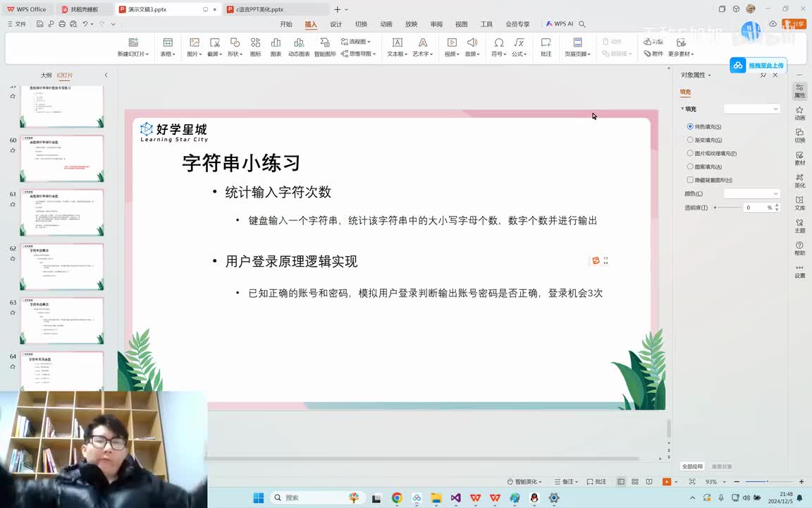The height and width of the screenshot is (508, 812).
Task: Click the 附件 attachment button
Action: [653, 54]
